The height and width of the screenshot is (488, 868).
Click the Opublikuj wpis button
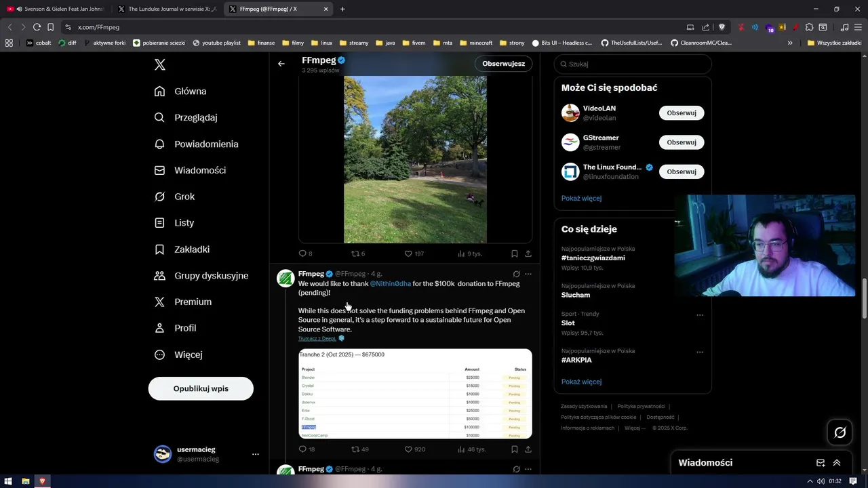point(201,388)
